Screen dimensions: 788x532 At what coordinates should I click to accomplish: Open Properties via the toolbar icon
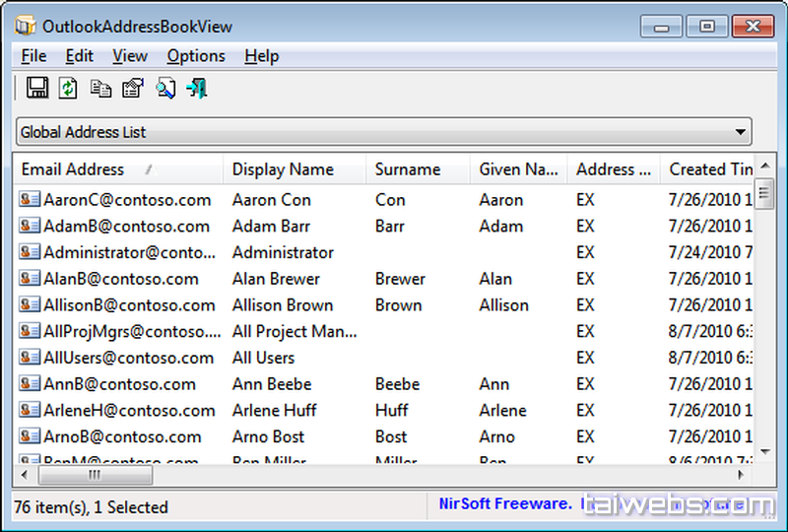click(132, 89)
